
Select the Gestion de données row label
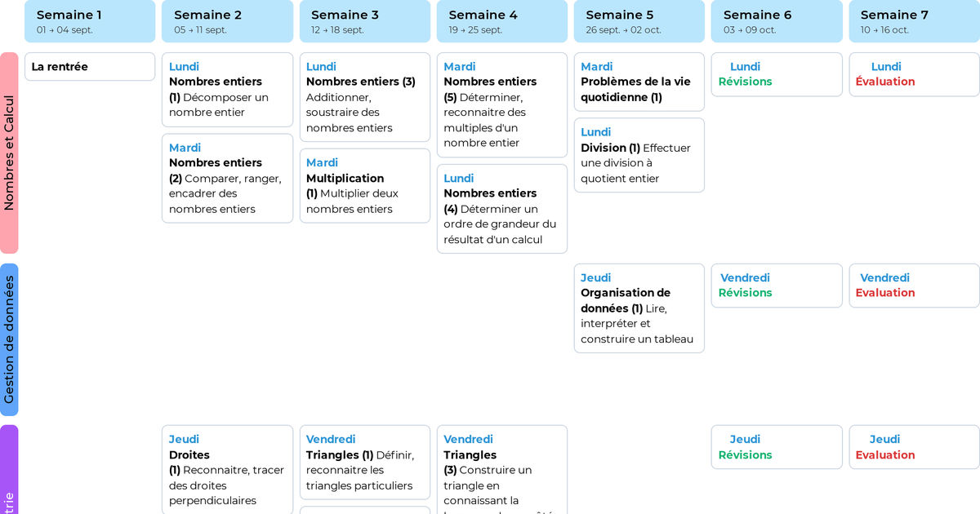(9, 339)
